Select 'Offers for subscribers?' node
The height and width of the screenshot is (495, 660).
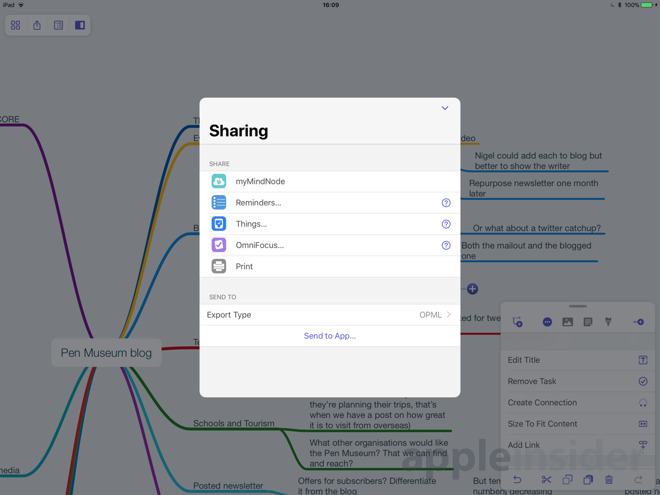(x=367, y=486)
